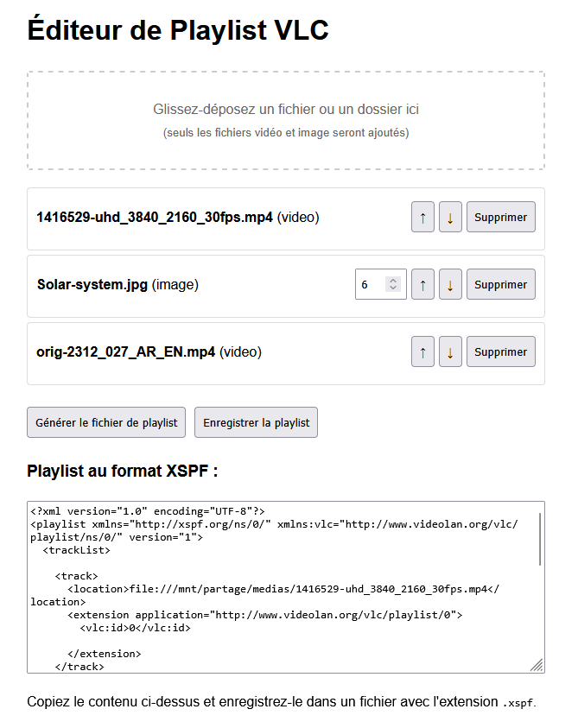Move Solar-system.jpg down one position
The image size is (578, 728).
pos(450,285)
